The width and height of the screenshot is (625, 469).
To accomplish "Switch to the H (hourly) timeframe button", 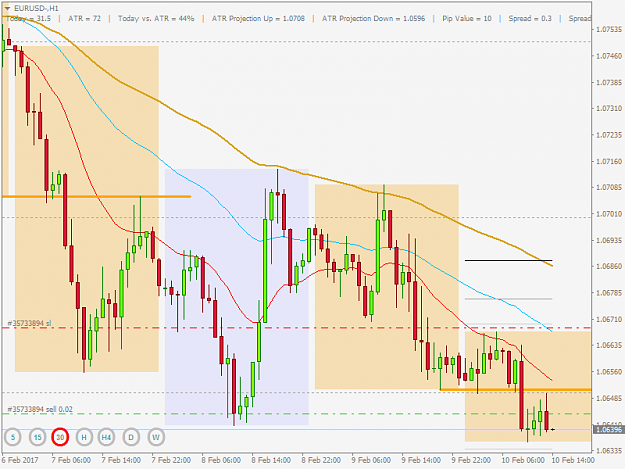I will tap(84, 438).
